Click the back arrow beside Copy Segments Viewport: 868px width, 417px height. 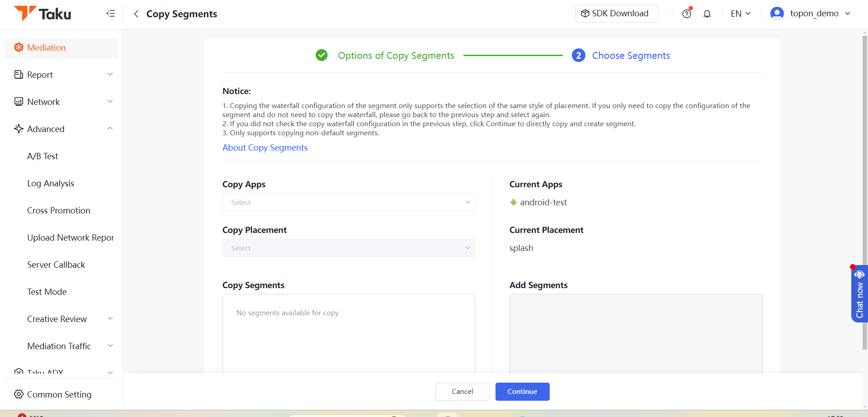pos(136,14)
